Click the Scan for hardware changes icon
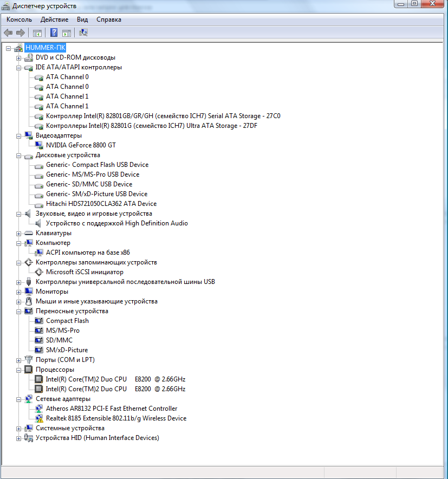This screenshot has height=479, width=448. coord(83,33)
